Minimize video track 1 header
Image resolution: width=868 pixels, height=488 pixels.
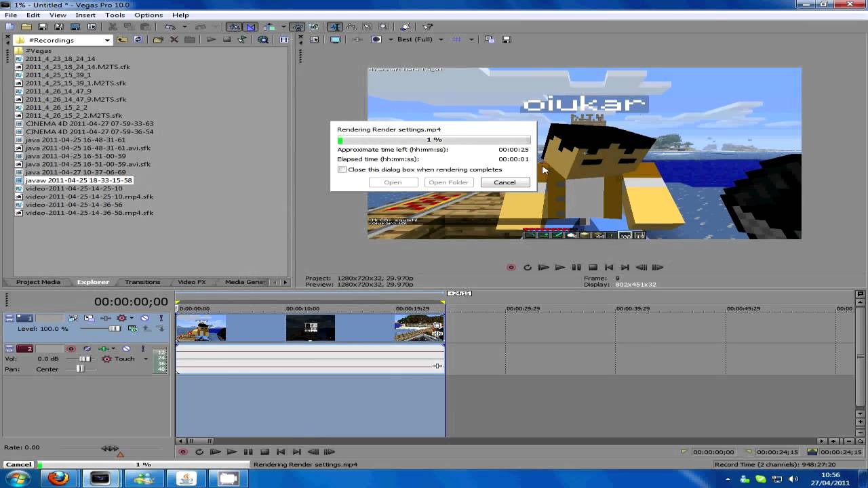click(9, 318)
